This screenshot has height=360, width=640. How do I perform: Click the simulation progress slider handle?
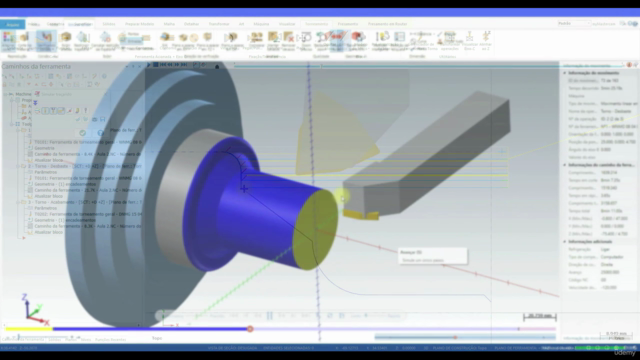[x=250, y=329]
